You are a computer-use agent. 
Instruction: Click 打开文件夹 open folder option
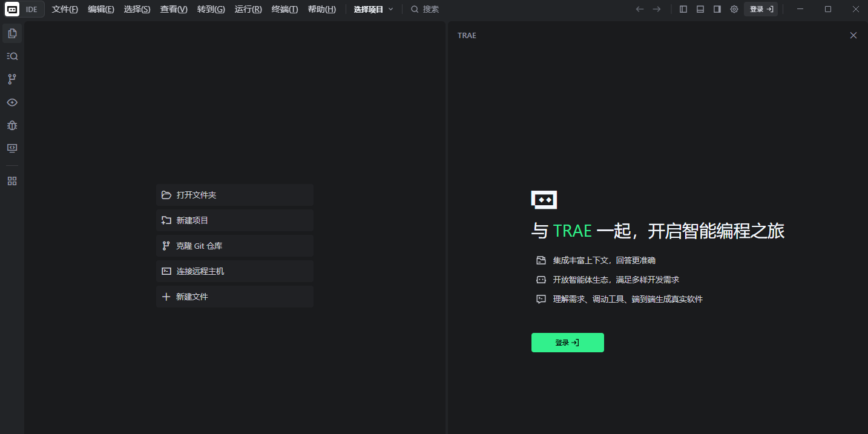pyautogui.click(x=235, y=195)
